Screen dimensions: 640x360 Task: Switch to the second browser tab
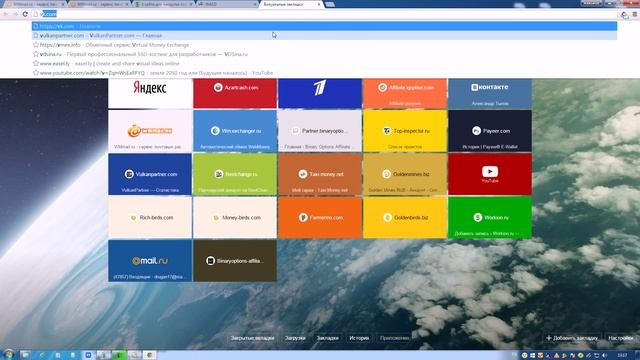tap(99, 4)
